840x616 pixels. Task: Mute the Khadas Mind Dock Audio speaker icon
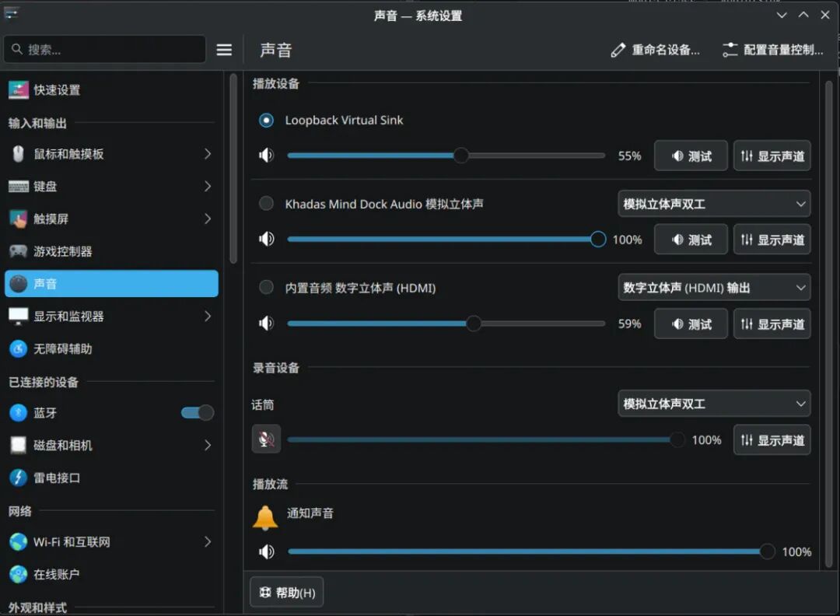tap(266, 239)
